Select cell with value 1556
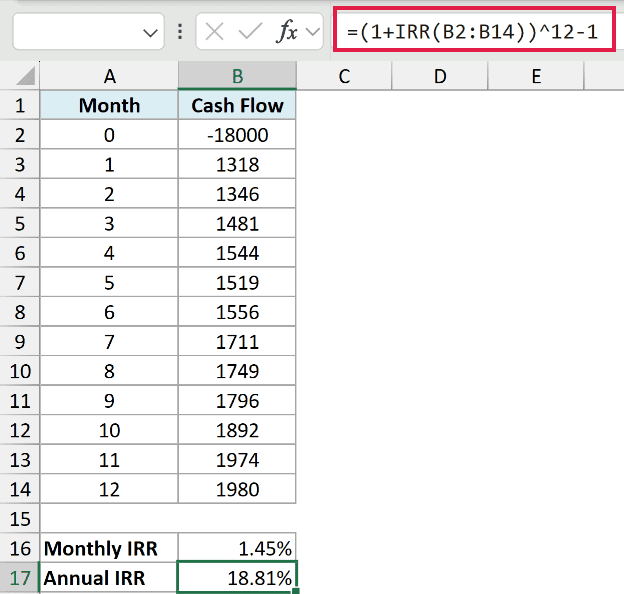Image resolution: width=624 pixels, height=594 pixels. point(237,312)
